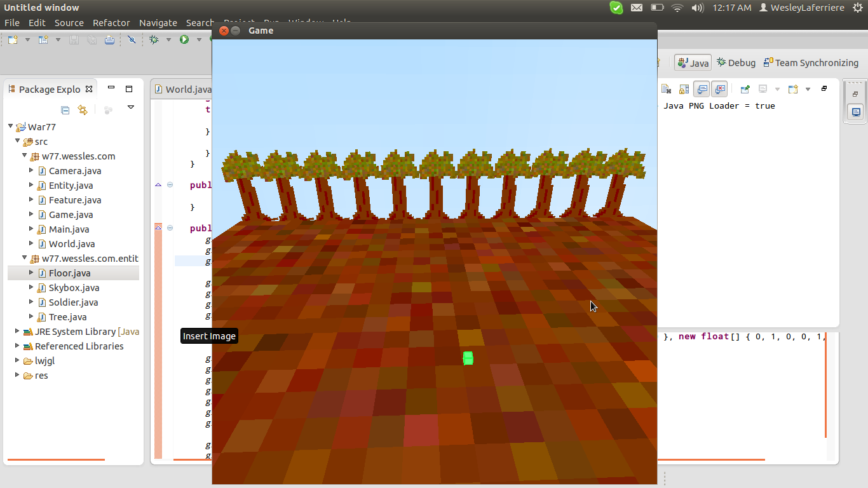
Task: Expand the Referenced Libraries node
Action: point(17,346)
